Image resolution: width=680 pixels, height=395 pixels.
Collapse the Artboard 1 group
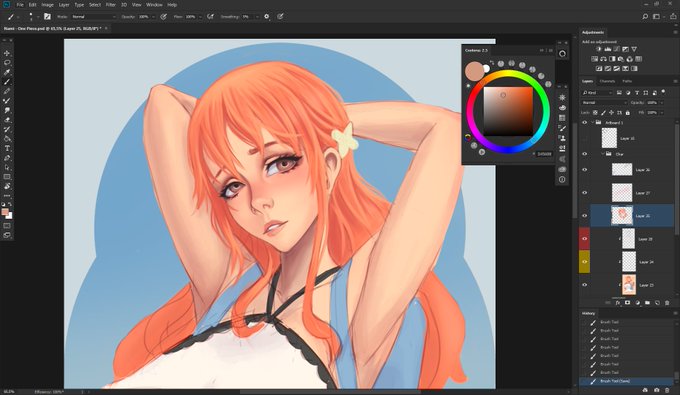pos(592,123)
